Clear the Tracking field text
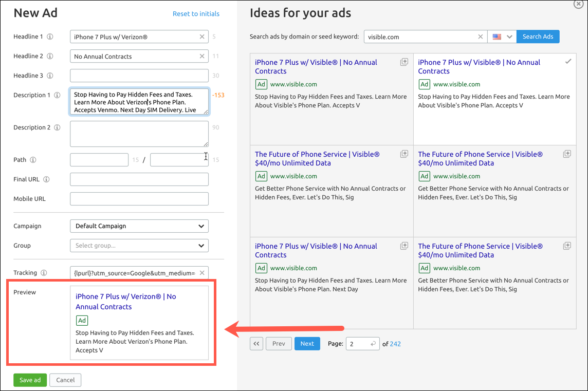The height and width of the screenshot is (391, 588). tap(202, 273)
